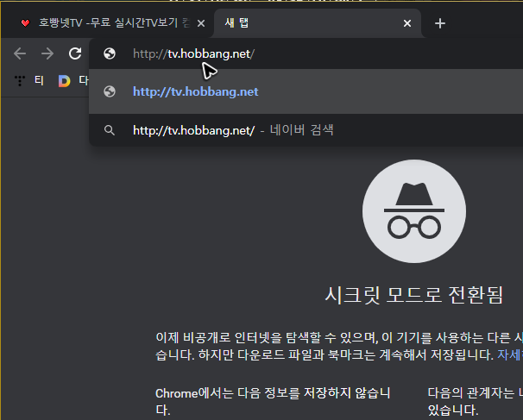Viewport: 523px width, 420px height.
Task: Select the 새 탭 tab
Action: pos(317,23)
